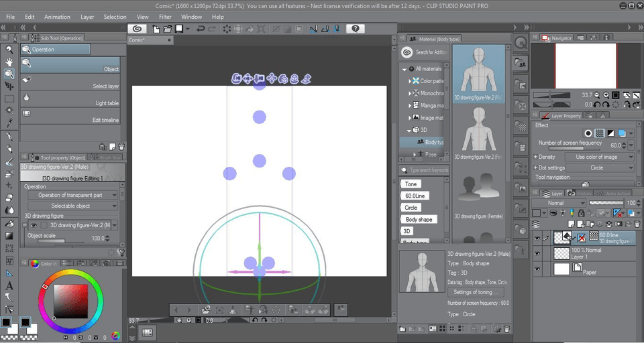Open the Operation of transparent part dropdown
This screenshot has height=343, width=644.
[72, 196]
